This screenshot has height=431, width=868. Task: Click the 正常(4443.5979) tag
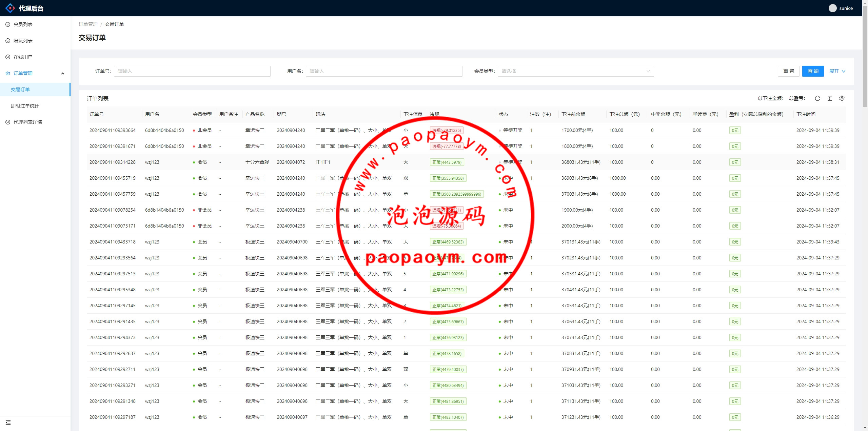point(447,162)
